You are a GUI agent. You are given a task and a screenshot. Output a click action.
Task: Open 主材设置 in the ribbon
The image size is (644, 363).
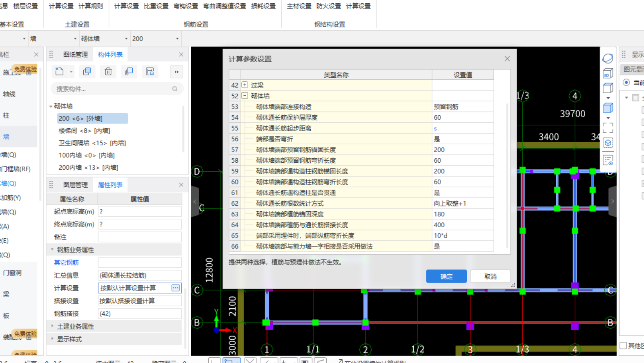[299, 6]
